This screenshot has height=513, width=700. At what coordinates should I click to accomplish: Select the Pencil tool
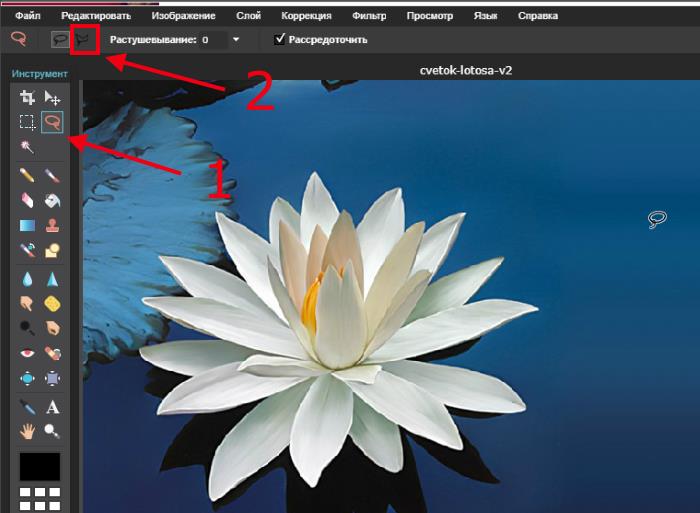coord(27,175)
